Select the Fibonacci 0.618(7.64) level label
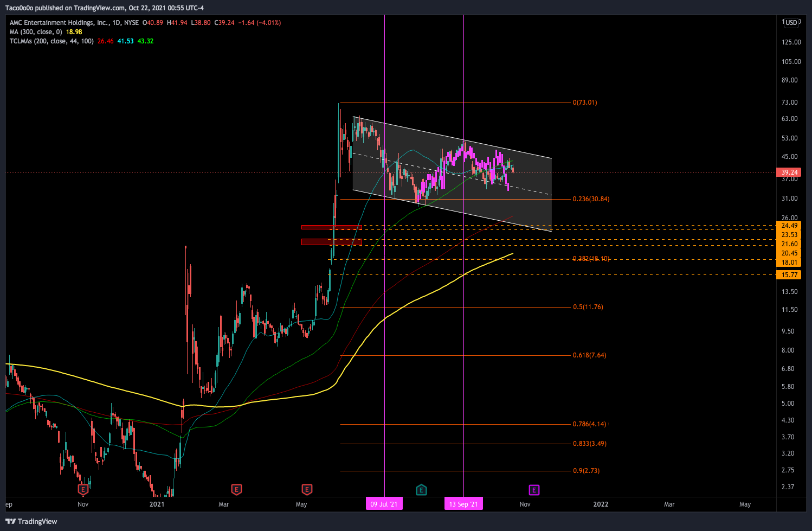Viewport: 812px width, 531px height. [x=590, y=355]
